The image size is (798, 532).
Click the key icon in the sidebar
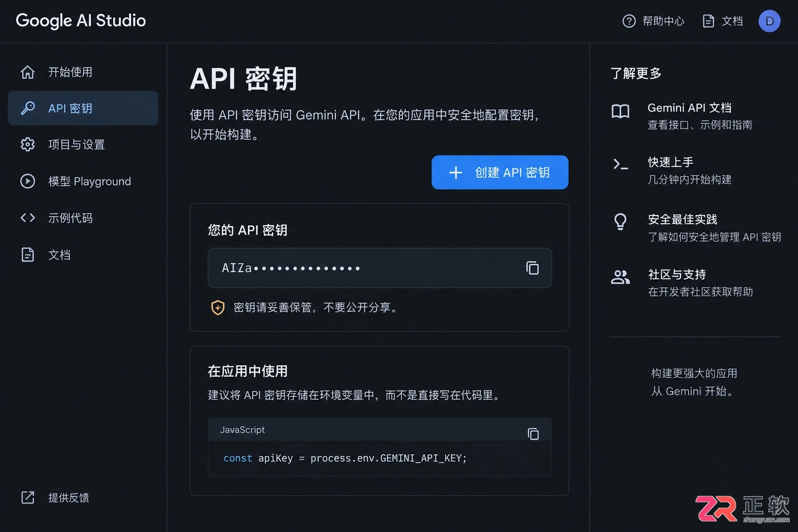coord(28,108)
